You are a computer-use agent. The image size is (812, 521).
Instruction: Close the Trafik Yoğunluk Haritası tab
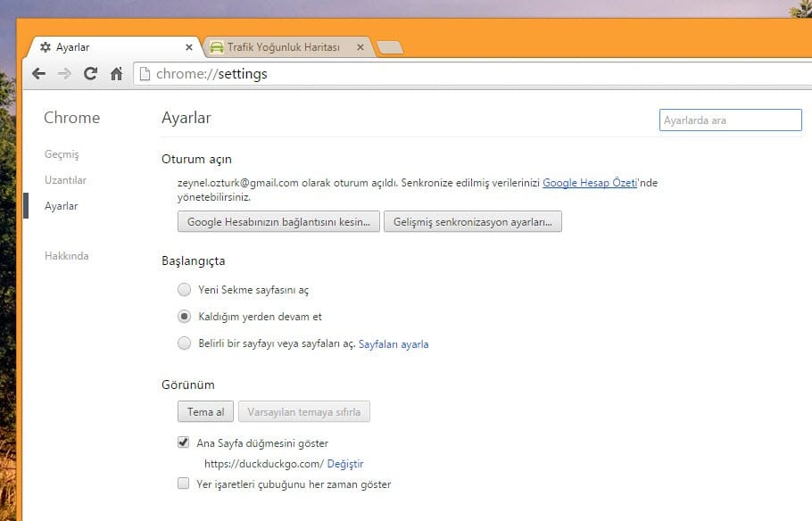(x=360, y=47)
